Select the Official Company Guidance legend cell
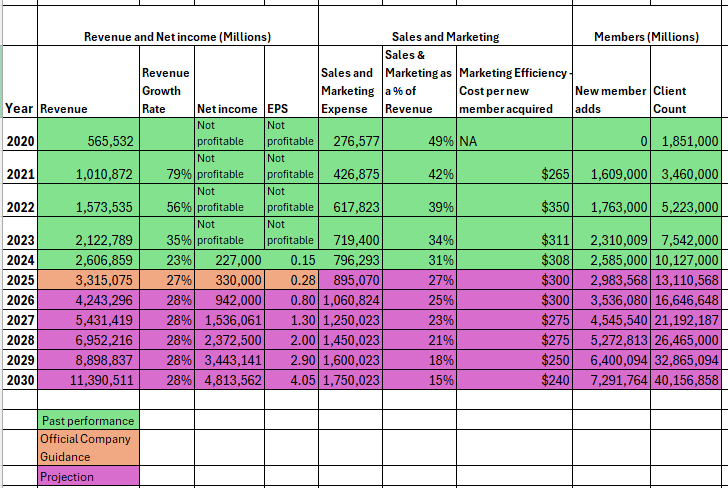 point(88,448)
